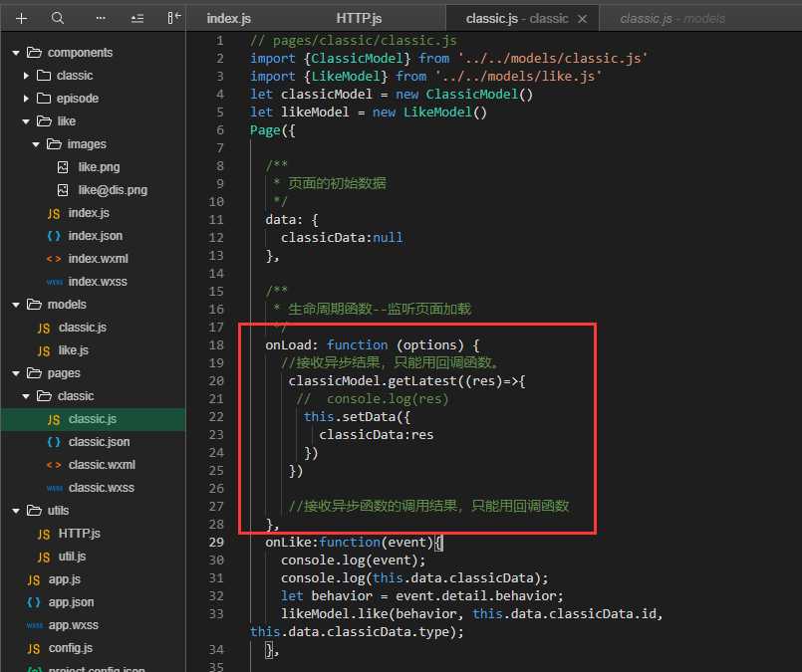
Task: Click the list-format toolbar icon with the small arrow
Action: pos(137,19)
